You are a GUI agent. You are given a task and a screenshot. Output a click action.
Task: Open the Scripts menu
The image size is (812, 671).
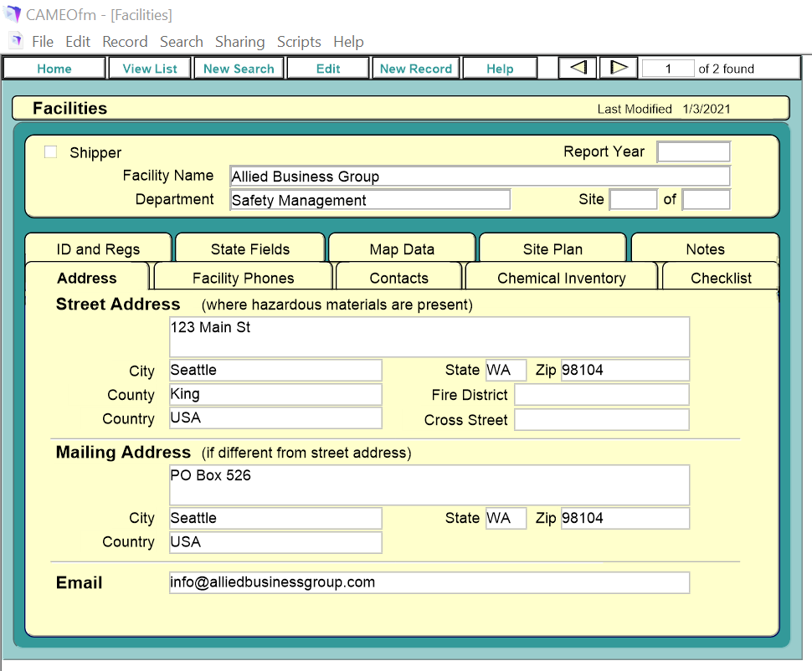tap(299, 42)
